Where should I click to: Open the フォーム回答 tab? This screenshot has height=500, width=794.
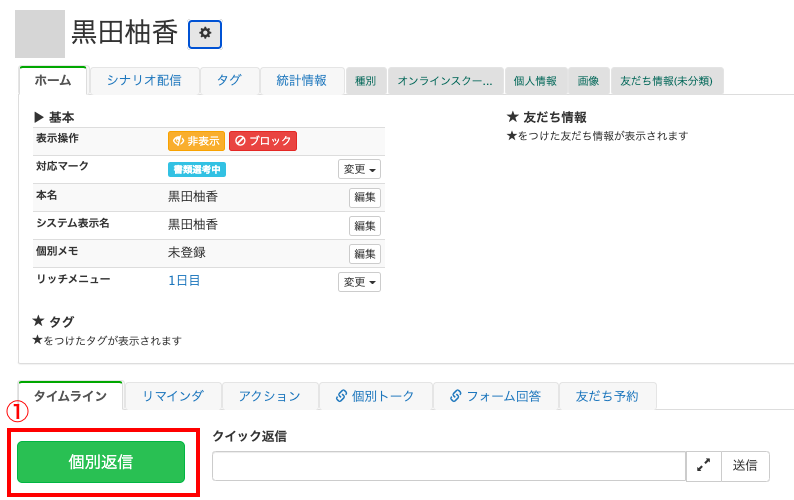495,396
